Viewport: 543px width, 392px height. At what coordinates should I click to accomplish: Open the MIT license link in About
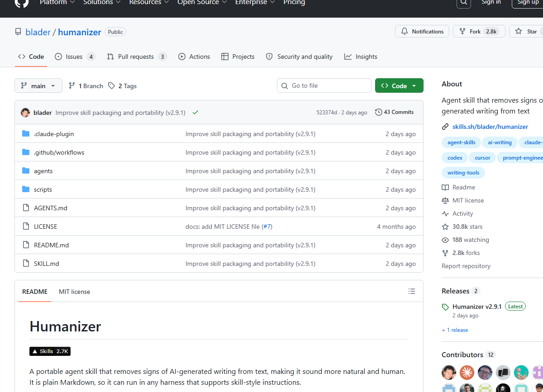coord(463,200)
